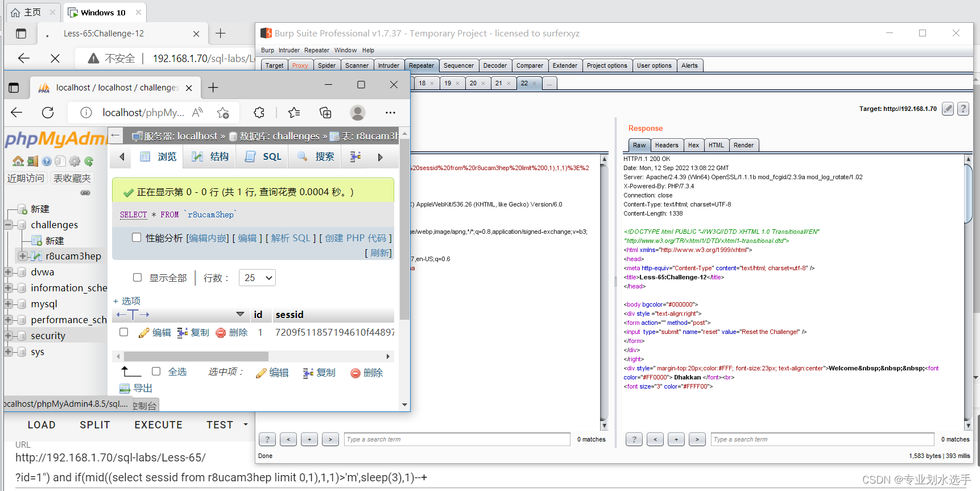Click the sessid column header
This screenshot has height=491, width=980.
point(290,315)
